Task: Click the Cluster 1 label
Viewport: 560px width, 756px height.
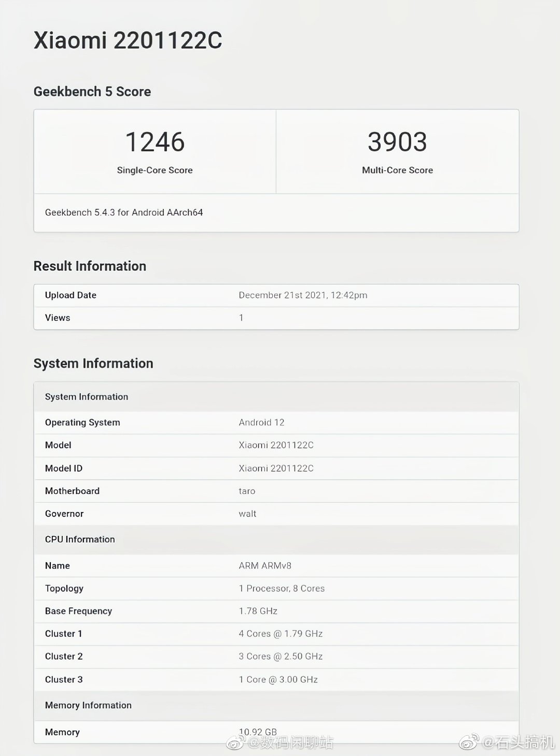Action: (x=64, y=634)
